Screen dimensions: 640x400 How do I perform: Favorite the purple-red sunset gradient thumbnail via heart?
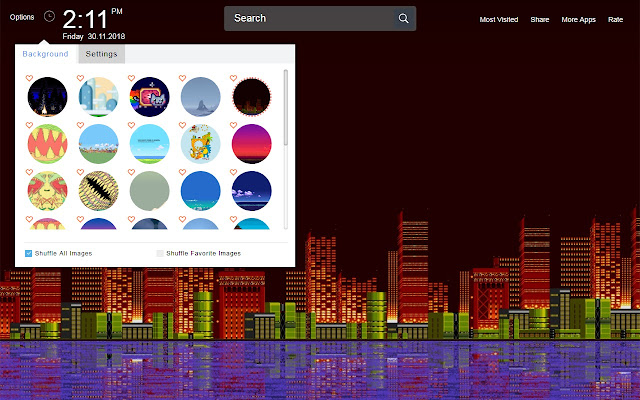[x=233, y=125]
